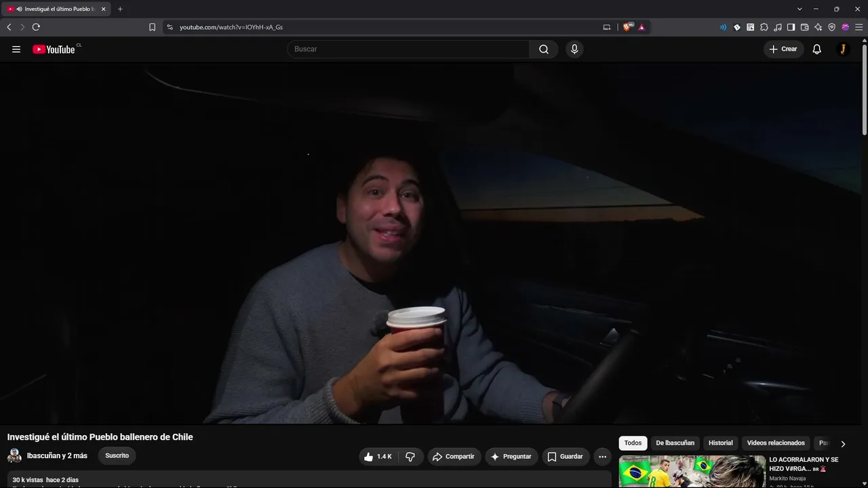Open the extensions puzzle piece menu
Image resolution: width=868 pixels, height=488 pixels.
click(x=764, y=27)
